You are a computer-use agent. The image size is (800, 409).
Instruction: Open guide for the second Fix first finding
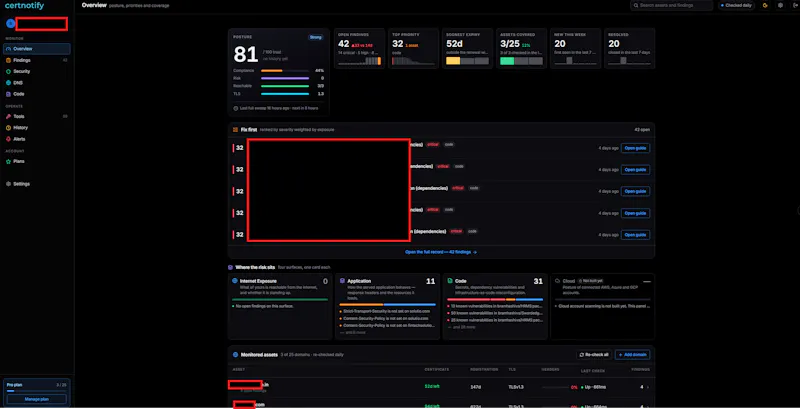click(635, 169)
